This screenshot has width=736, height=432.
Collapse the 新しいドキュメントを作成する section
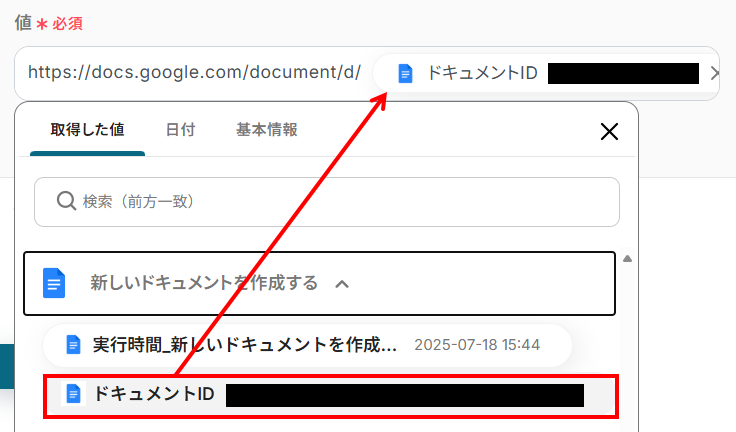point(319,284)
